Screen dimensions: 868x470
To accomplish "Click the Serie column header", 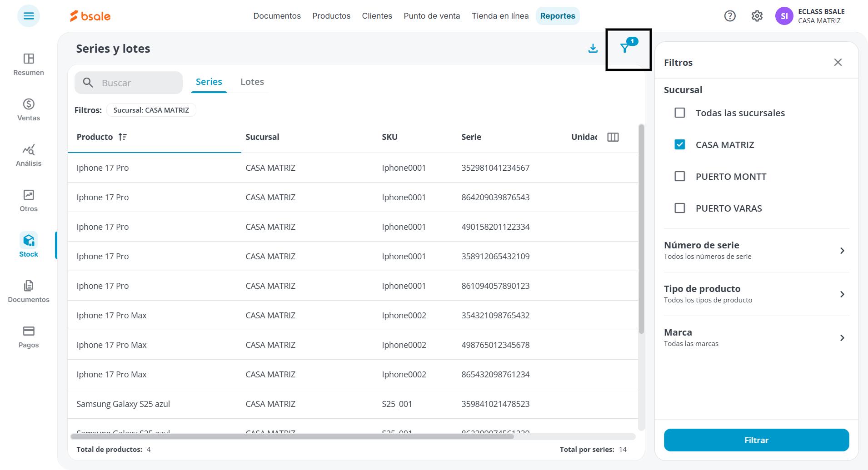I will (471, 137).
